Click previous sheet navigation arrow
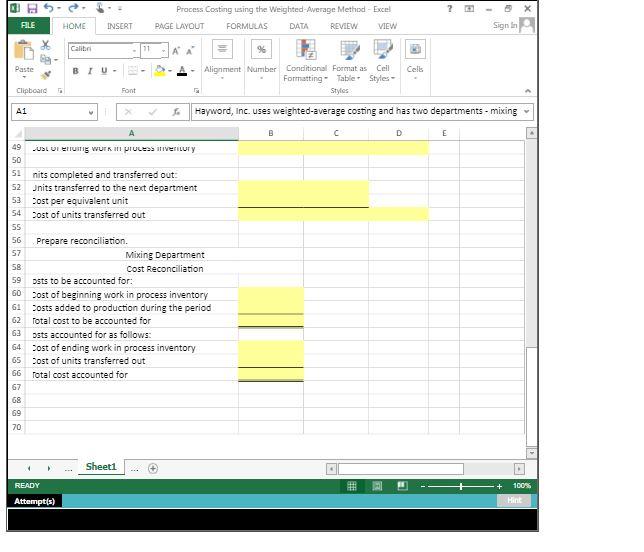This screenshot has width=644, height=552. [x=29, y=468]
